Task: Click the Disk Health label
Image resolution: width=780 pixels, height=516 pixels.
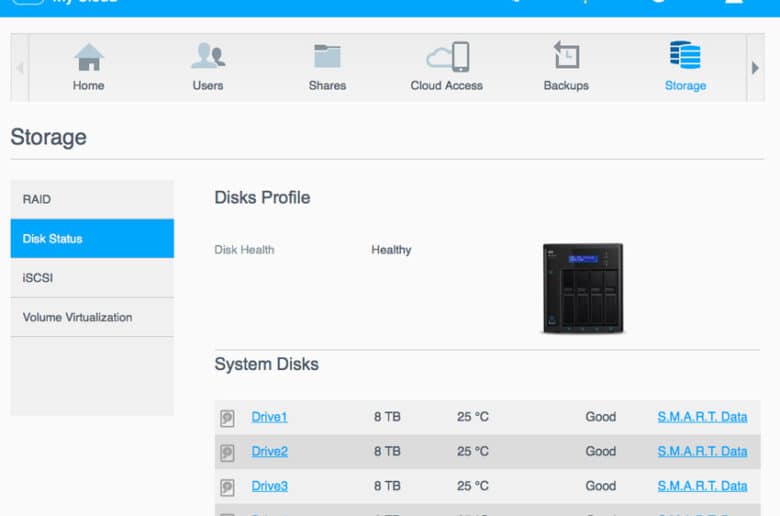Action: pos(244,250)
